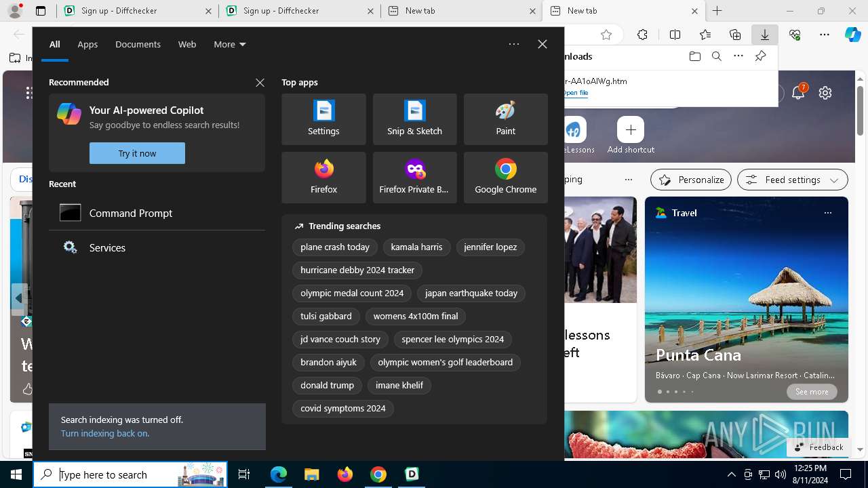Viewport: 868px width, 488px height.
Task: Click Add shortcut plus button
Action: coord(631,129)
